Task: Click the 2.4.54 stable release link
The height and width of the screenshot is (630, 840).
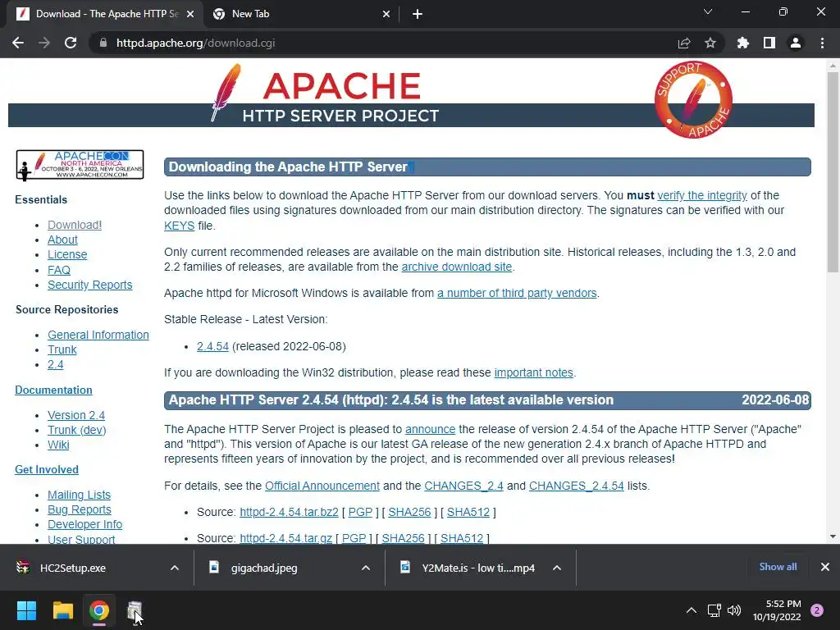Action: [212, 347]
